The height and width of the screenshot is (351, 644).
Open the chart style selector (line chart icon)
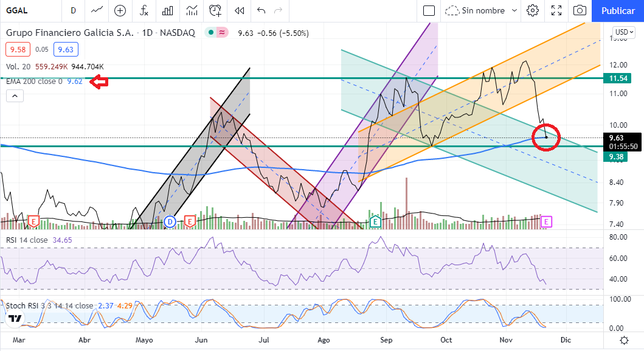96,10
